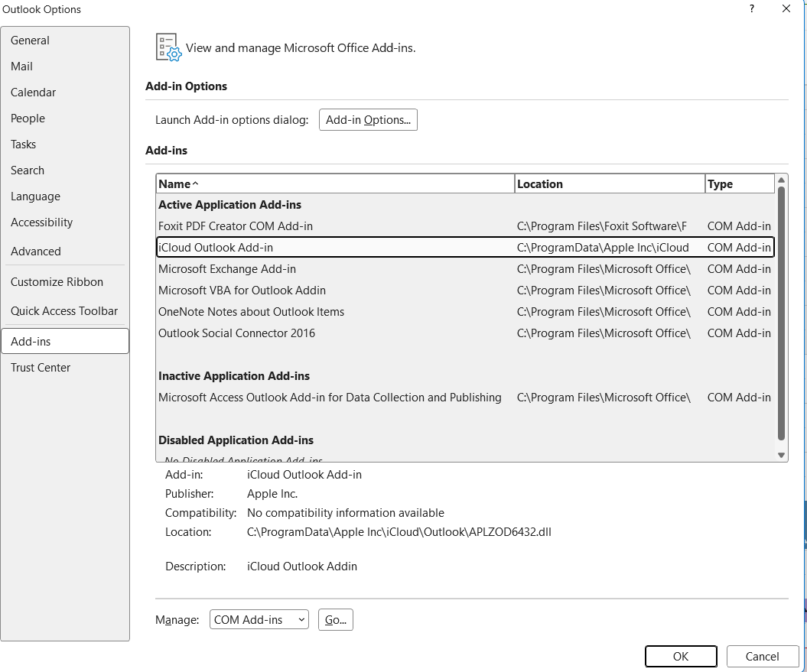Select Foxit PDF Creator COM Add-in row
The image size is (807, 672).
[x=465, y=226]
